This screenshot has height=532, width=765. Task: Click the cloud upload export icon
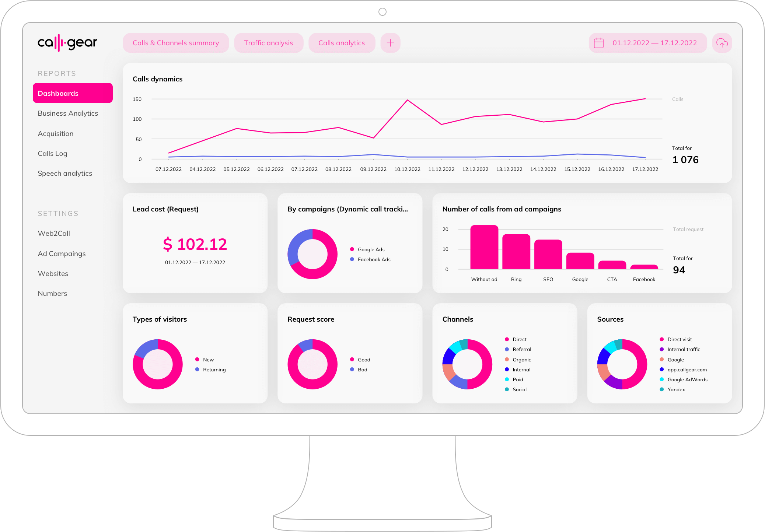pos(722,43)
